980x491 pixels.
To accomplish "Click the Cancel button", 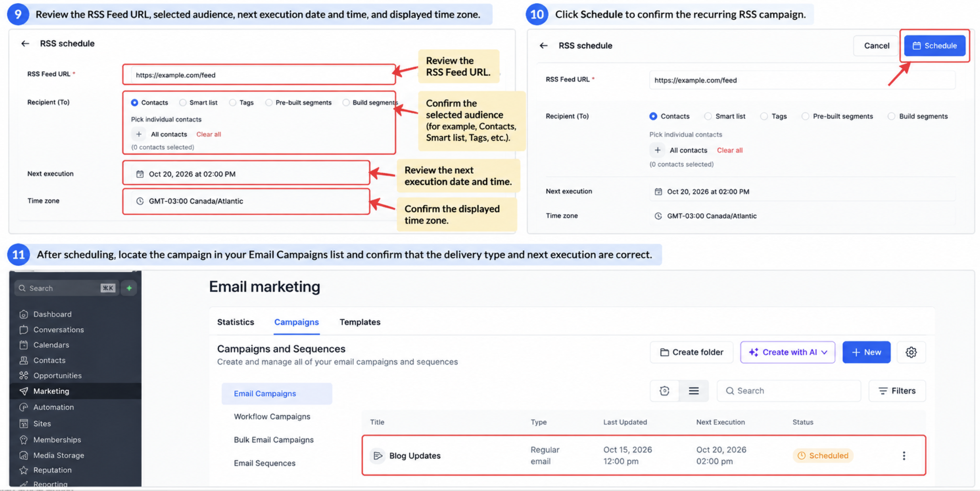I will 876,46.
